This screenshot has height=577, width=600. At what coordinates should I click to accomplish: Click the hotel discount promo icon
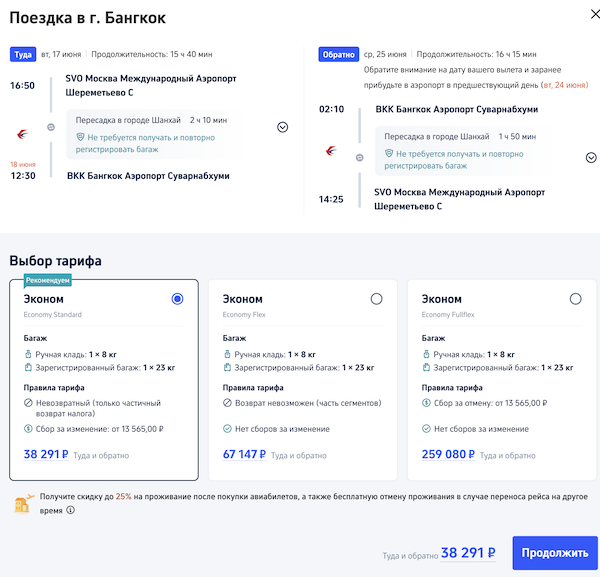point(21,503)
